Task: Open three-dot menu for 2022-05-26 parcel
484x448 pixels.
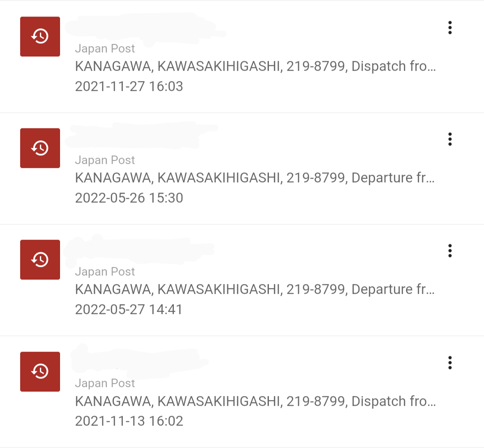Action: pos(450,139)
